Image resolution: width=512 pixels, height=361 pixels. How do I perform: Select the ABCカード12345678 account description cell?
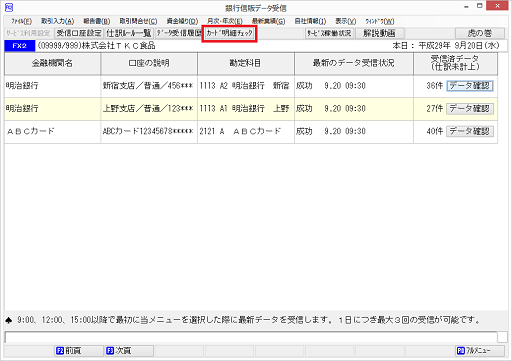click(149, 131)
